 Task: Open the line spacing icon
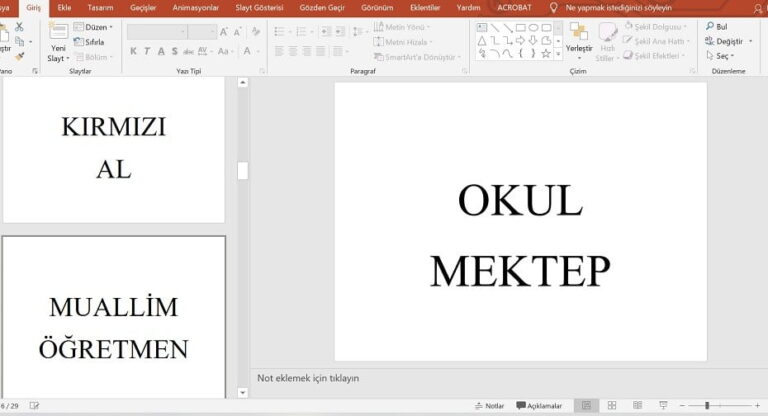click(358, 32)
